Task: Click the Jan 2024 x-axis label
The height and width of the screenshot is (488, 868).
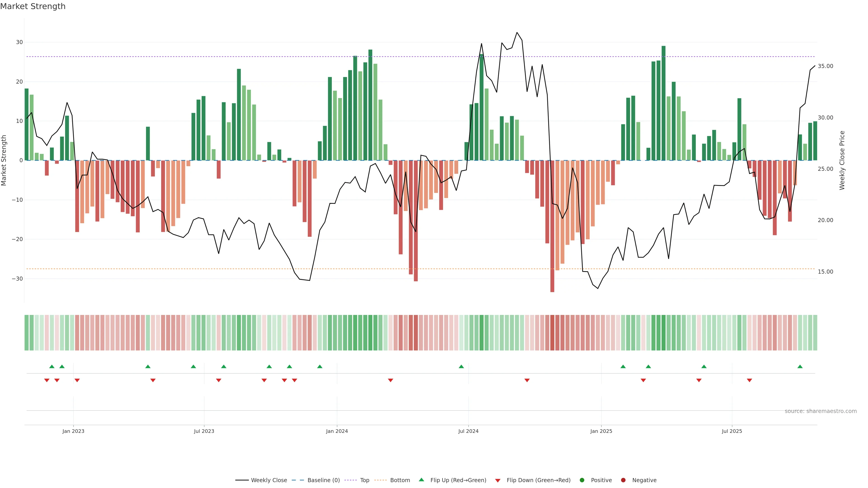Action: (x=337, y=431)
